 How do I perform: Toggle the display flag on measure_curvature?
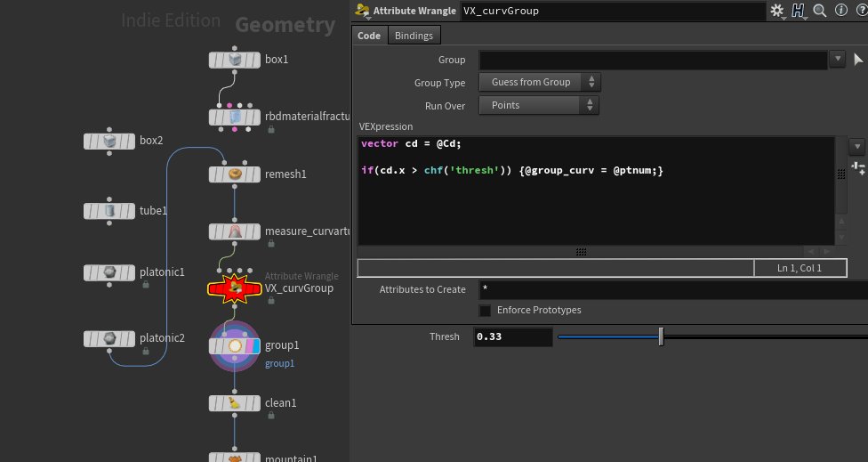tap(255, 231)
